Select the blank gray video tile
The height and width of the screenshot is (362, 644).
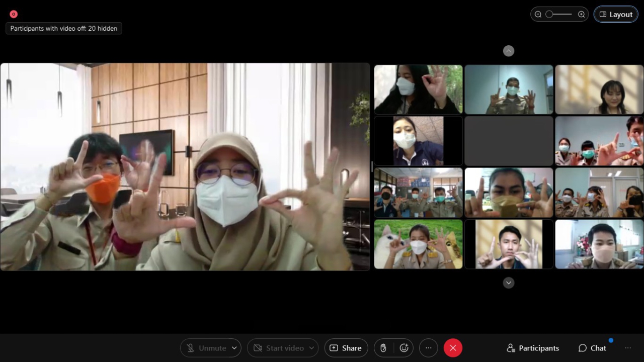pyautogui.click(x=509, y=141)
